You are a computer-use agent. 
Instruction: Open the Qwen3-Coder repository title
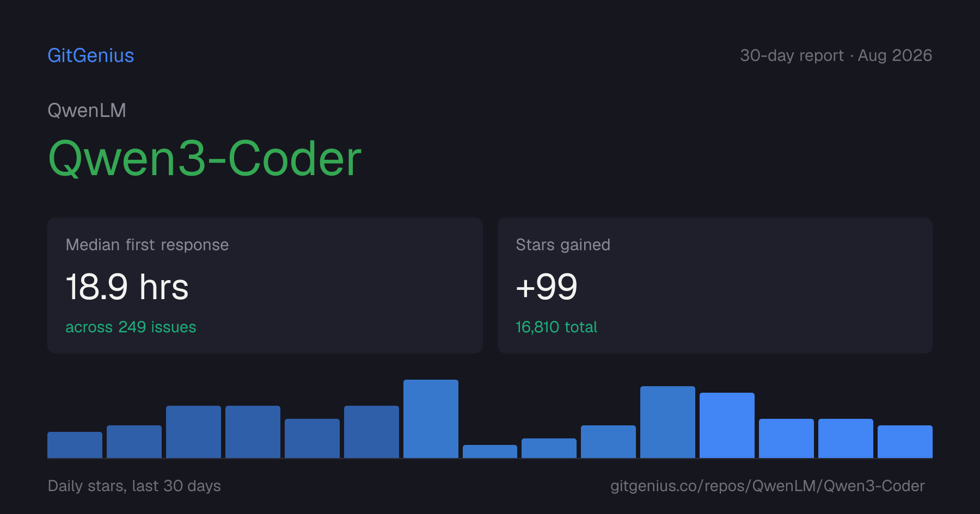pos(205,159)
